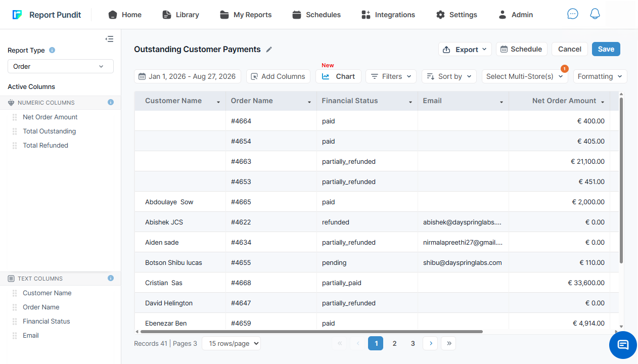Expand the Filters dropdown
The height and width of the screenshot is (364, 638).
pos(391,76)
